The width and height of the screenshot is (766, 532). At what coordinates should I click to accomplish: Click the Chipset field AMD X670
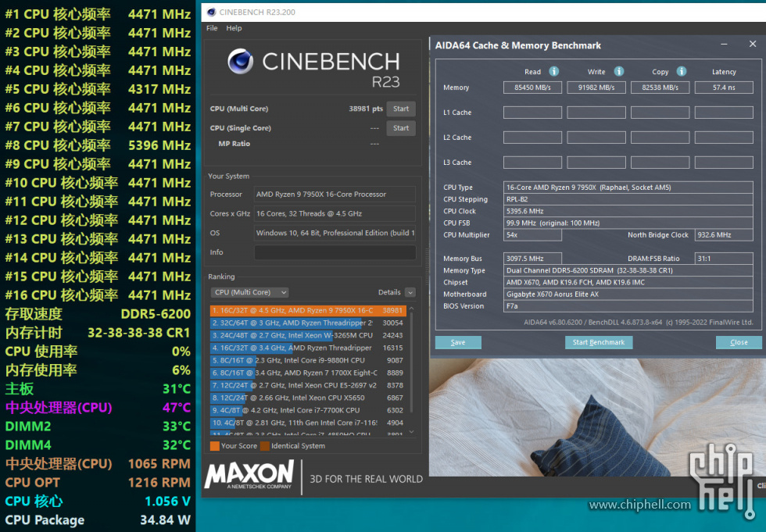(x=628, y=283)
